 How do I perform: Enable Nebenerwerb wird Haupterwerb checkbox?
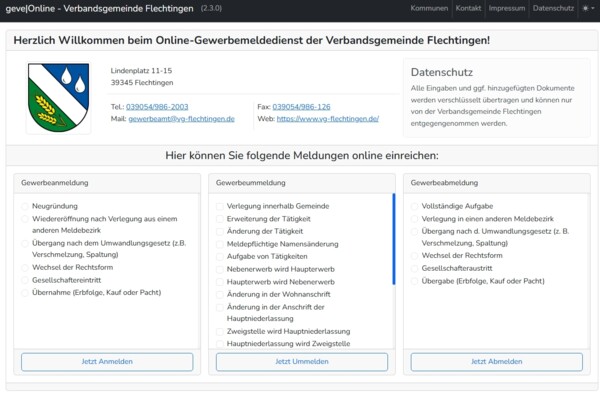(220, 269)
